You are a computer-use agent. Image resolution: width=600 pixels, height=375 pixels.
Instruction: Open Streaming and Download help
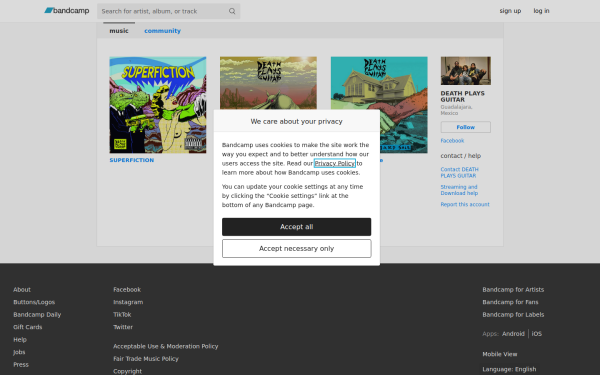[x=459, y=190]
